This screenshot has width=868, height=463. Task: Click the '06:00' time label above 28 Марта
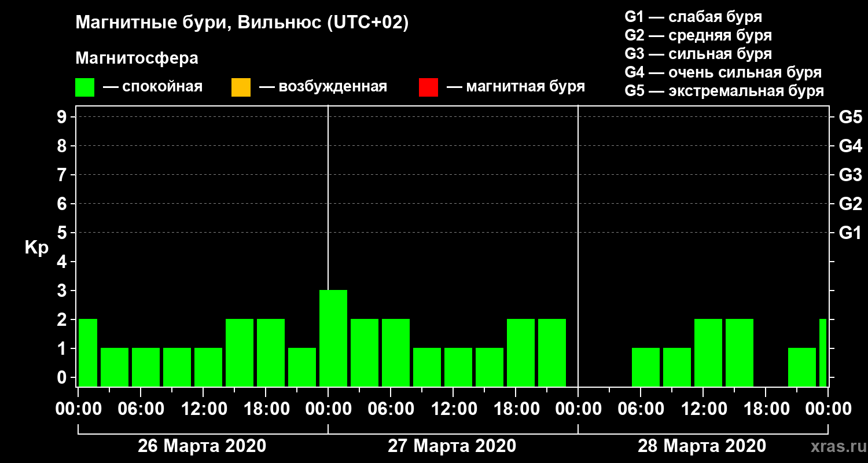click(x=641, y=409)
